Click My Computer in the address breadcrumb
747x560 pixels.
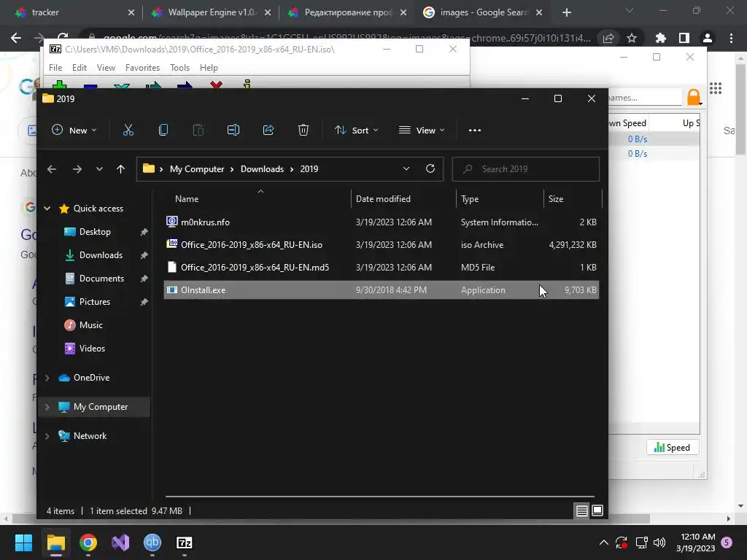point(197,169)
